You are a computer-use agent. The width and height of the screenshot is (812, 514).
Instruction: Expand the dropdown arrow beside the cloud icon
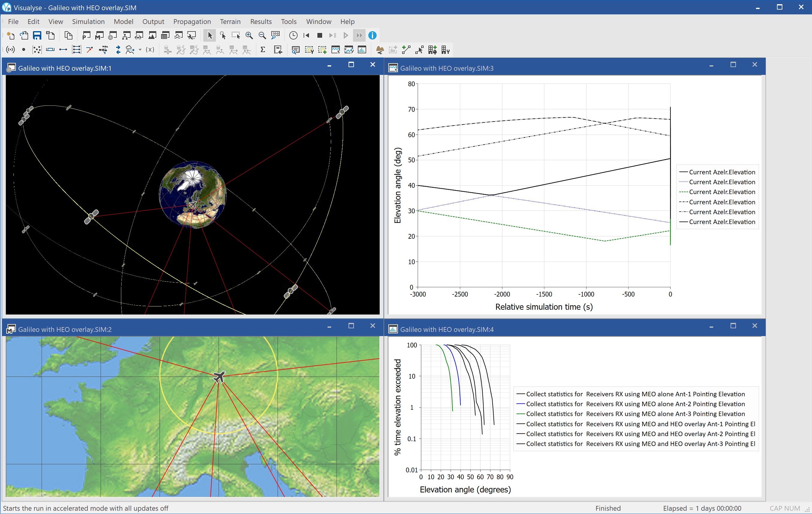pos(140,50)
